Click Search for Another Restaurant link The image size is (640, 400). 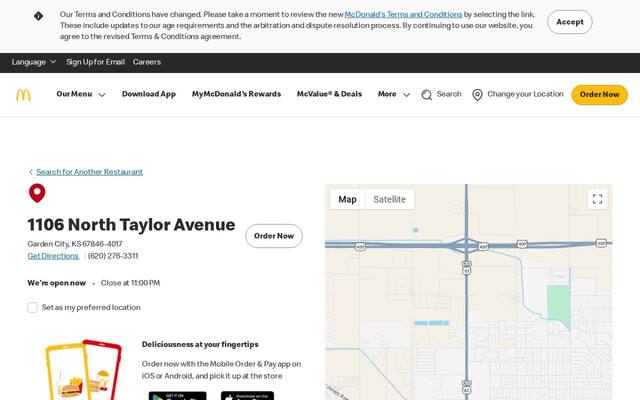[89, 172]
